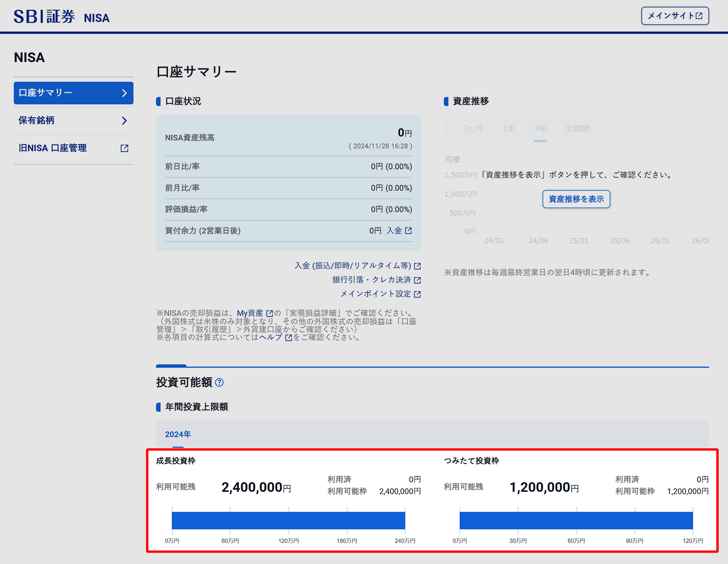Select 保有銘柄 in the sidebar menu

click(36, 120)
